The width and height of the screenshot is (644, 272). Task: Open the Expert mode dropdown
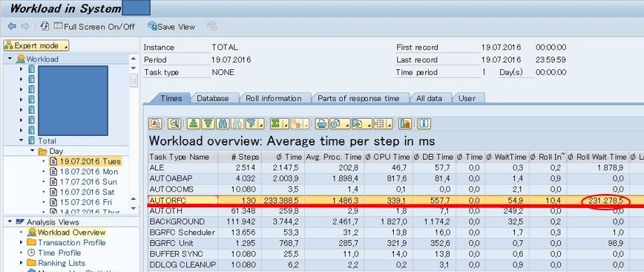[x=36, y=45]
